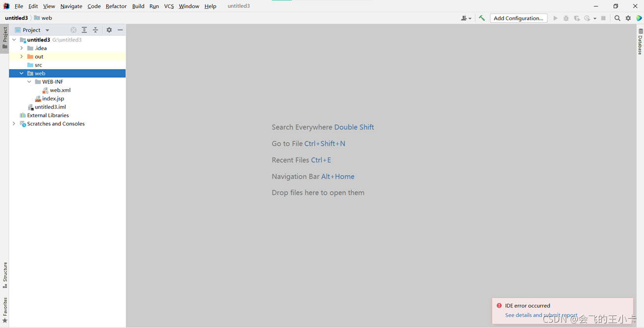Toggle the Favorites tool window tab
This screenshot has height=328, width=644.
click(5, 310)
